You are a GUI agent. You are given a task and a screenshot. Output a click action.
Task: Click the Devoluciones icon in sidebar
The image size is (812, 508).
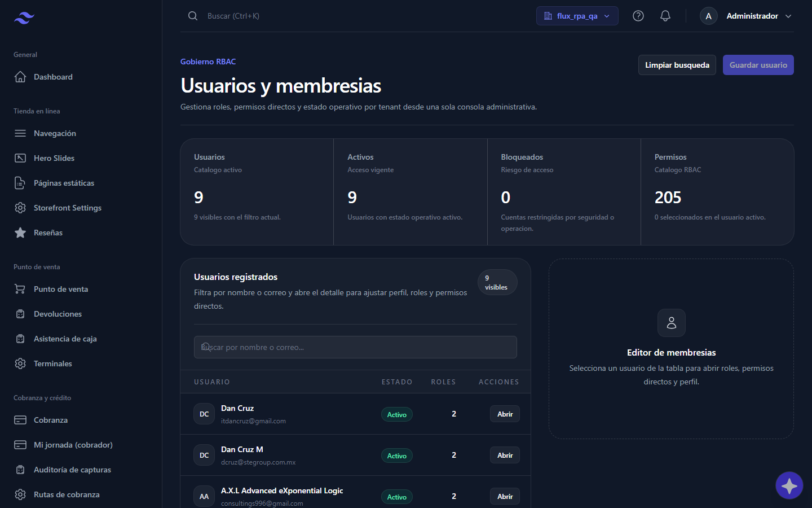pos(20,314)
